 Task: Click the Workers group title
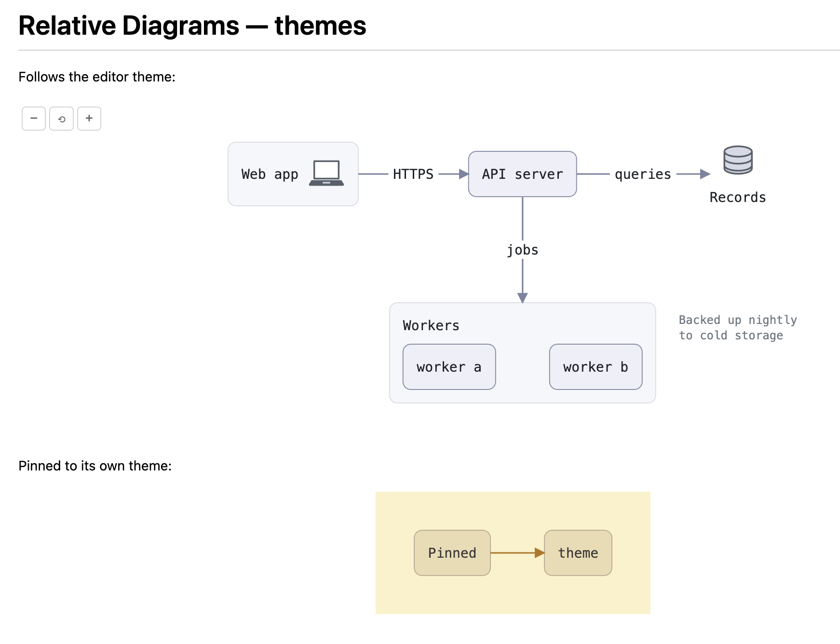click(431, 325)
